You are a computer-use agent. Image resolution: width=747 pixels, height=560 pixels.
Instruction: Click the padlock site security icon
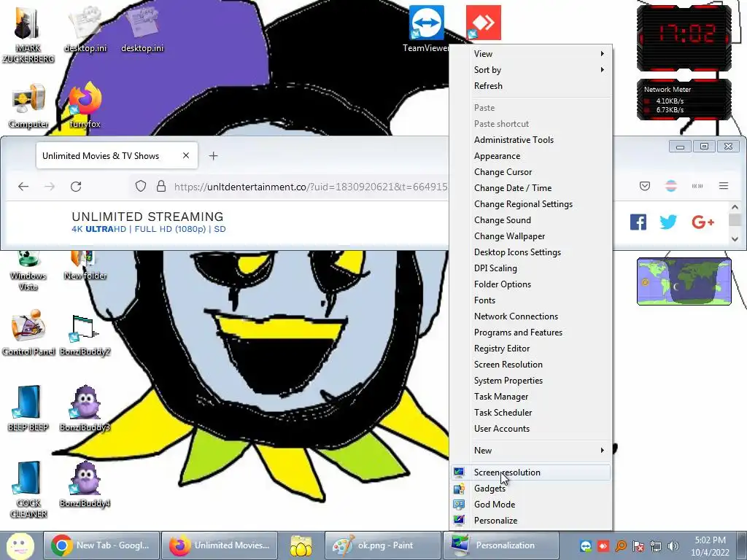pos(161,186)
